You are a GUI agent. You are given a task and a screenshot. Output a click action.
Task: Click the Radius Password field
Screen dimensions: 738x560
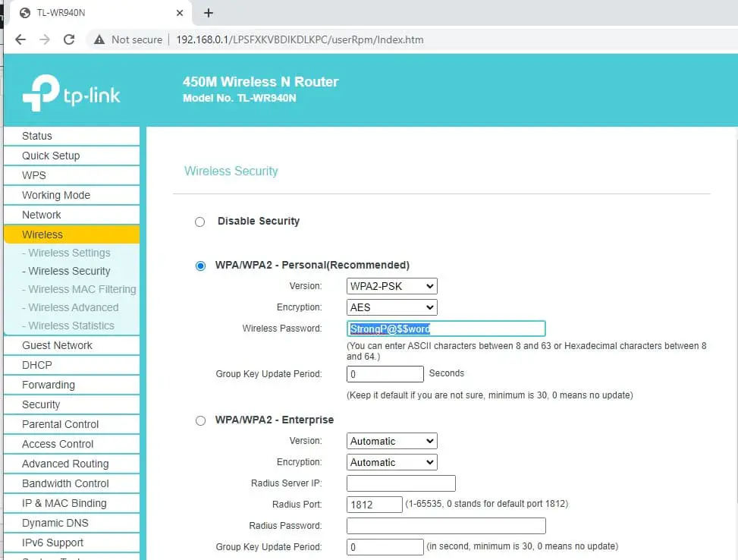446,526
